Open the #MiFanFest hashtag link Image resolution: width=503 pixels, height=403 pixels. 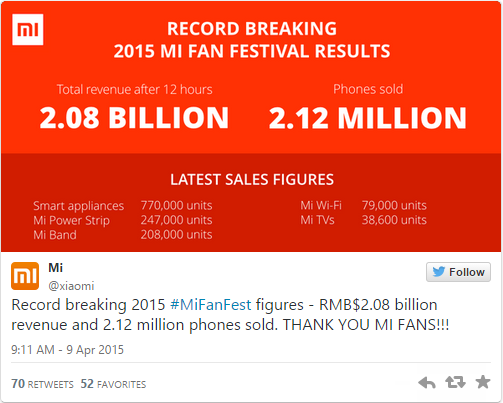click(x=211, y=305)
